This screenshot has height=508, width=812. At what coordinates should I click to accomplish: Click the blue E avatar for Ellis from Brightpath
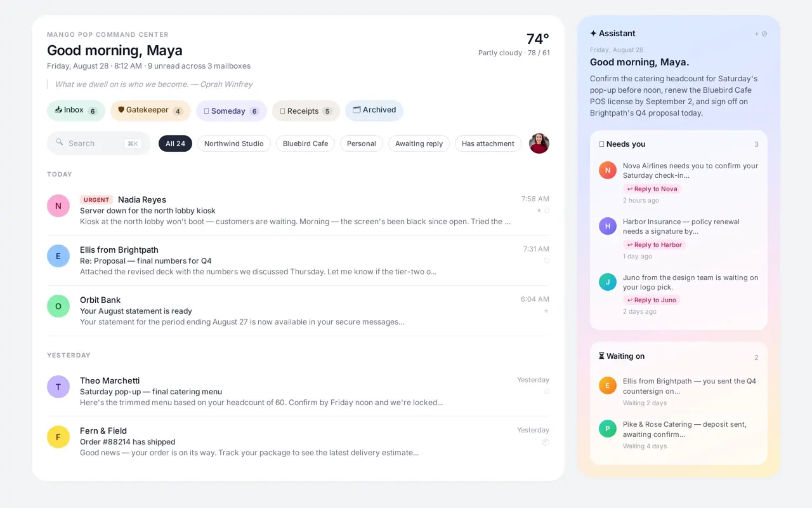[58, 256]
